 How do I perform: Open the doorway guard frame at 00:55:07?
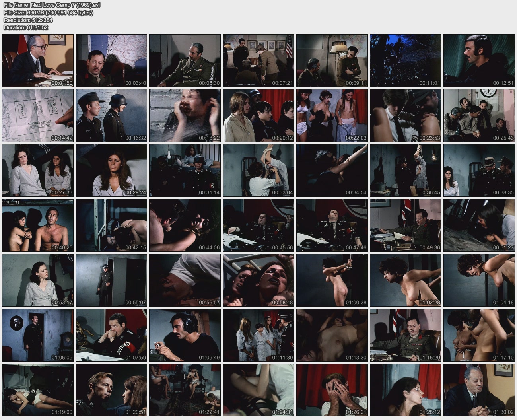coord(111,280)
